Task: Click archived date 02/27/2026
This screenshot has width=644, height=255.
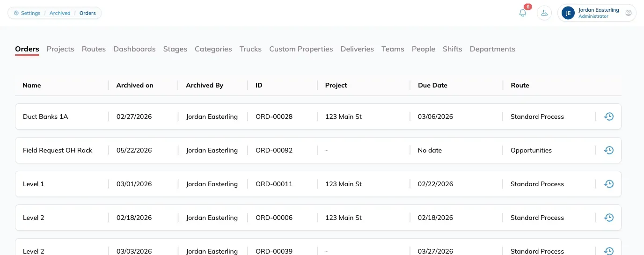Action: point(134,117)
